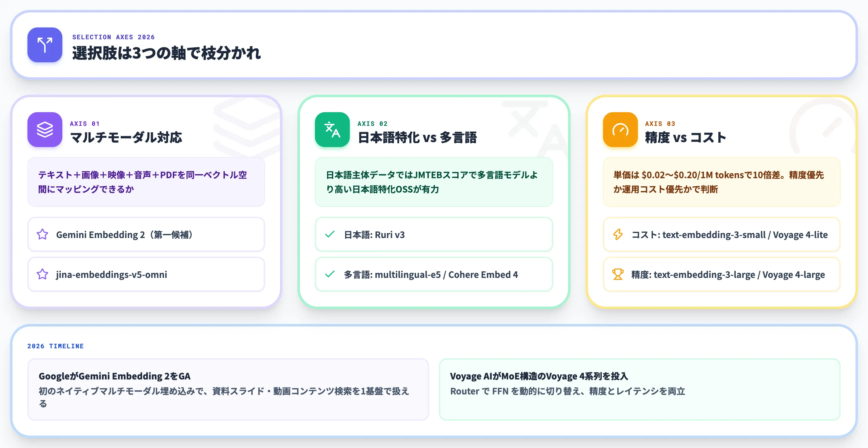Click the AXIS 03 label
The height and width of the screenshot is (448, 868).
[660, 124]
